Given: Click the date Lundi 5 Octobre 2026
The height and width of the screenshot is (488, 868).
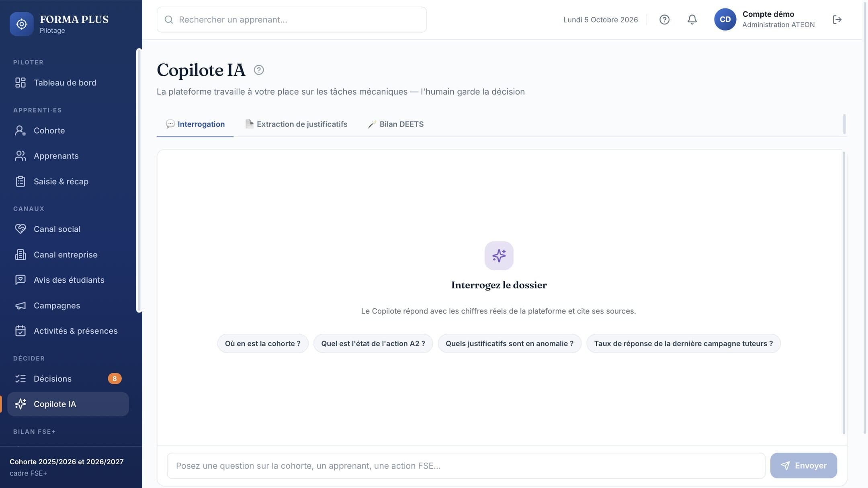Looking at the screenshot, I should click(x=600, y=20).
